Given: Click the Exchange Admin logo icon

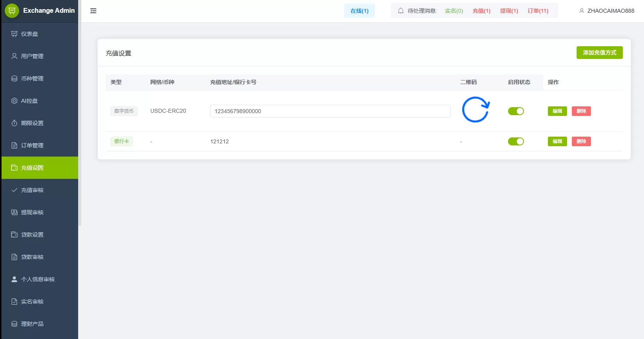Looking at the screenshot, I should point(12,11).
